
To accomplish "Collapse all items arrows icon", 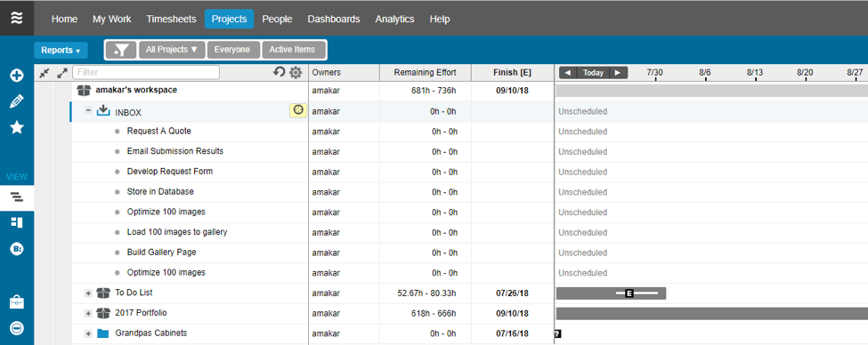I will coord(45,72).
